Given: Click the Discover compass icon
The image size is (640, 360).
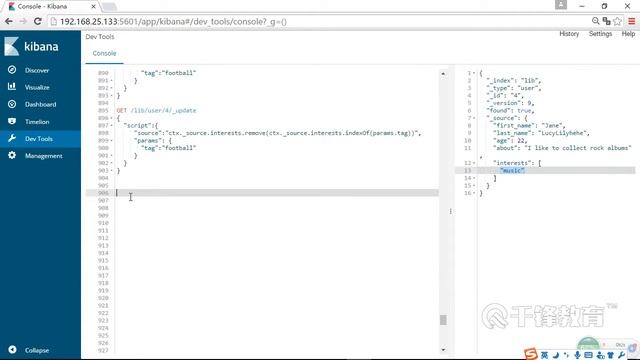Looking at the screenshot, I should [x=12, y=70].
